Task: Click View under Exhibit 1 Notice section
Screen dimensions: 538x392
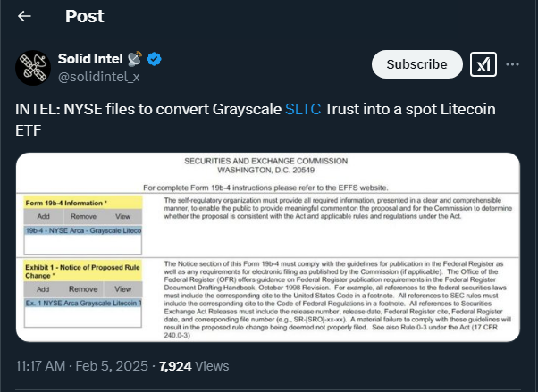Action: pos(123,289)
